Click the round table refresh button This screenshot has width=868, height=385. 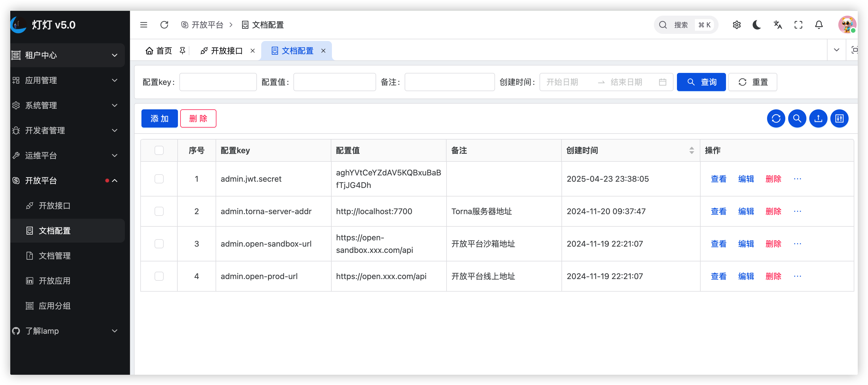pos(776,118)
